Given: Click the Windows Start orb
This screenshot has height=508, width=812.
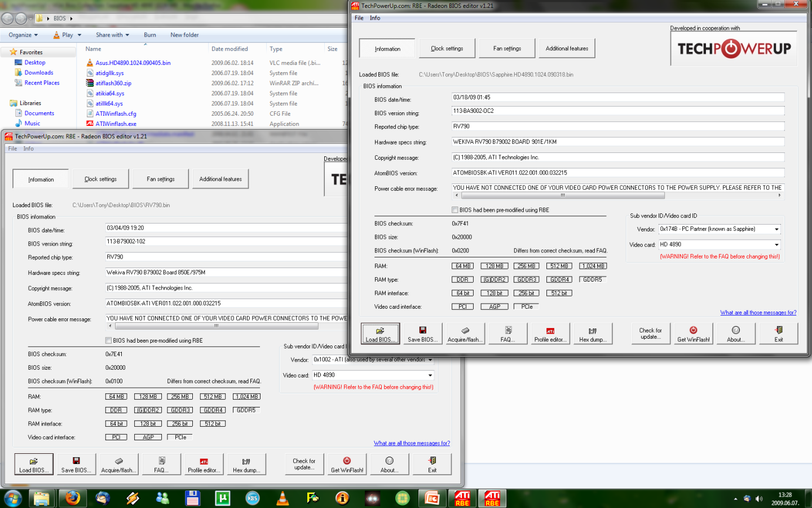Looking at the screenshot, I should (12, 498).
